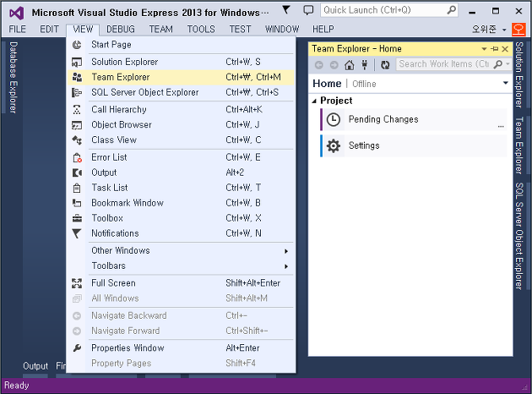The width and height of the screenshot is (532, 394).
Task: Expand the Toolbars submenu
Action: coord(182,266)
